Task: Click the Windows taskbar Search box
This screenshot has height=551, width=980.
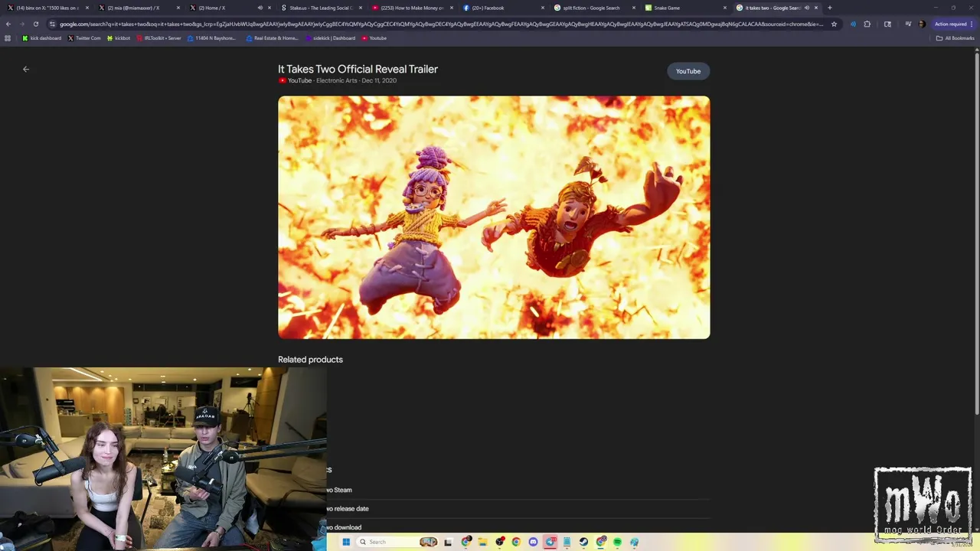Action: (x=397, y=542)
